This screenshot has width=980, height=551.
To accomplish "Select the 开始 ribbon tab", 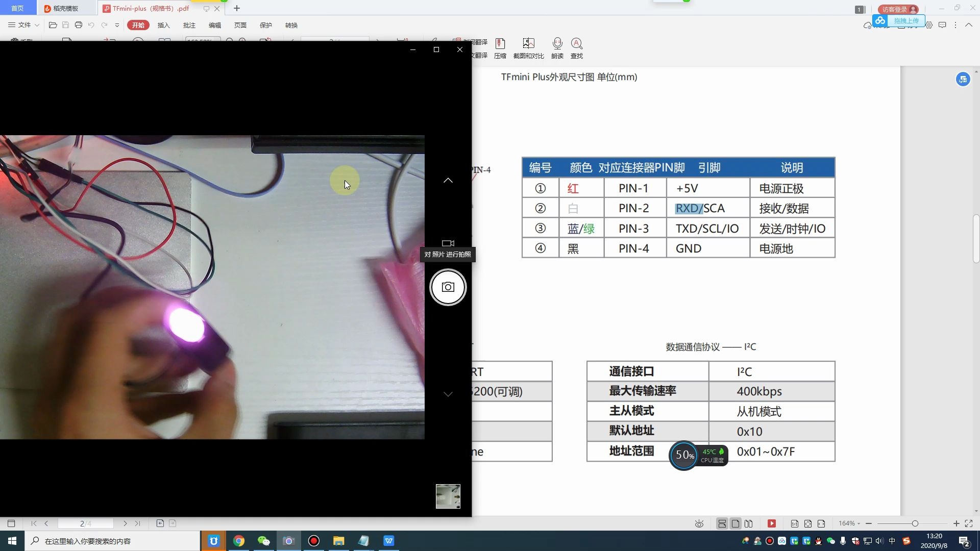I will 138,25.
